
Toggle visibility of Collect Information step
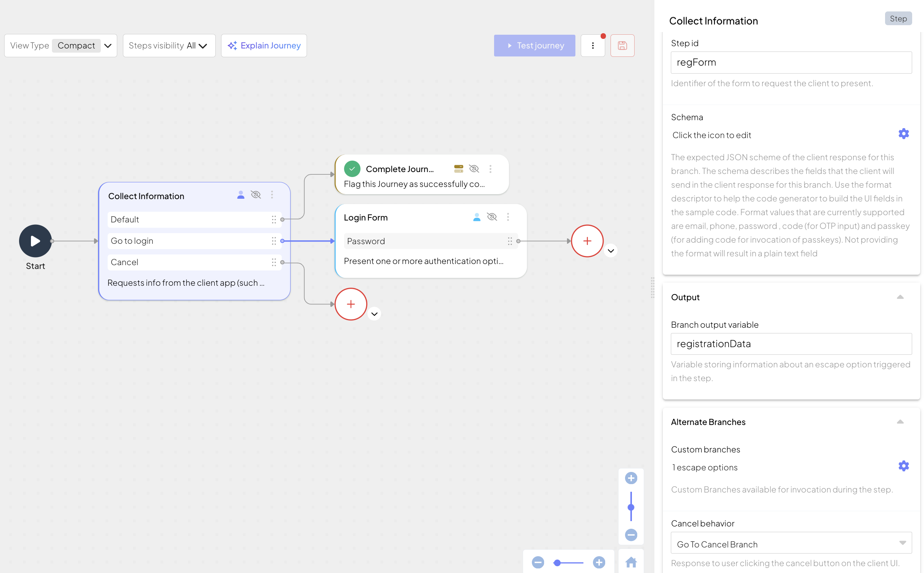[256, 195]
